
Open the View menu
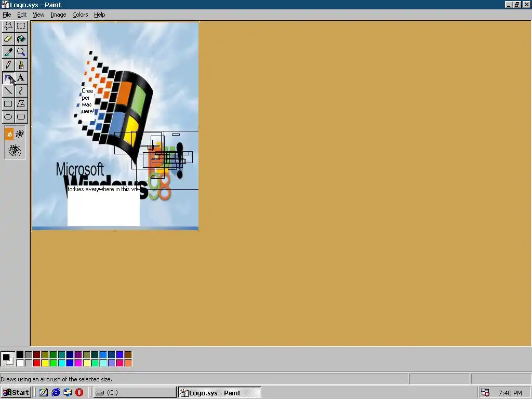[x=38, y=15]
